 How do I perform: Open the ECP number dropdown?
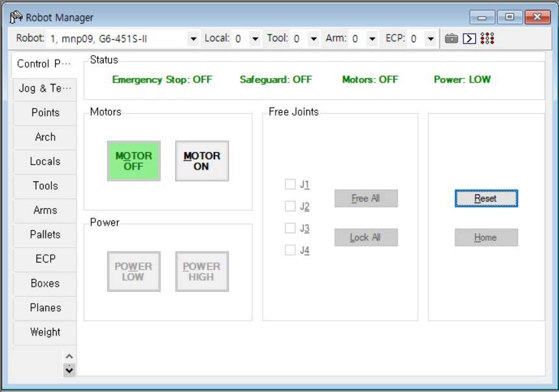coord(430,38)
